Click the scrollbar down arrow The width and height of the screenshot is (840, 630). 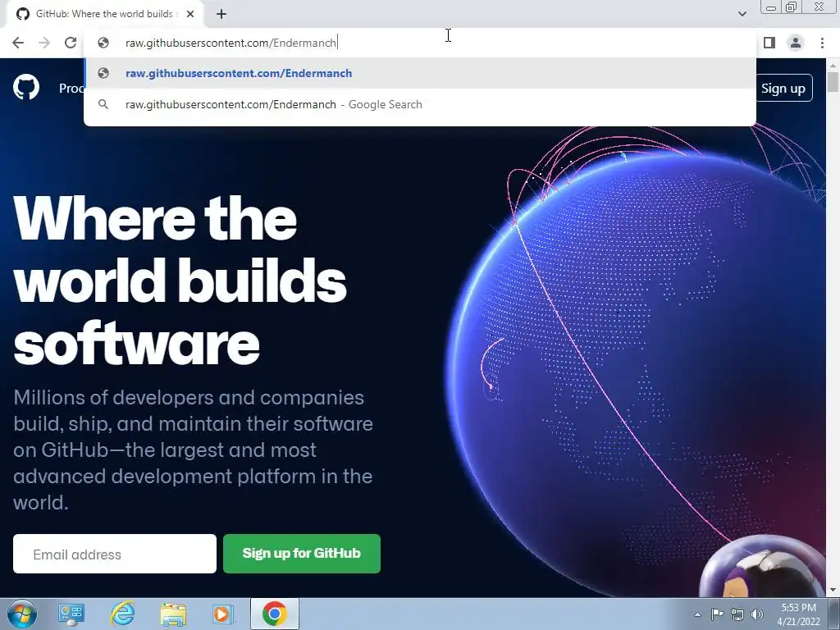point(833,591)
